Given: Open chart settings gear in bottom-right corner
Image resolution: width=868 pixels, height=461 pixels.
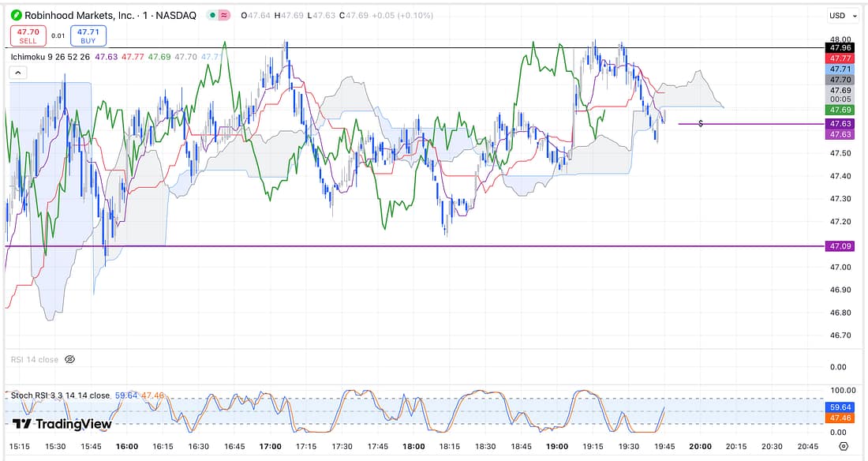Looking at the screenshot, I should [x=844, y=446].
